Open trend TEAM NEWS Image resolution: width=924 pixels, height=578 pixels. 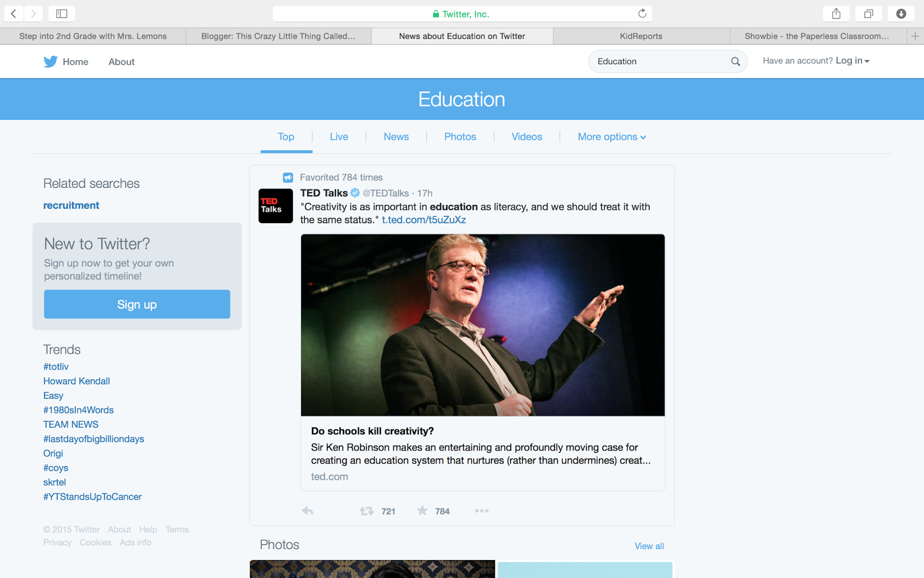click(70, 424)
